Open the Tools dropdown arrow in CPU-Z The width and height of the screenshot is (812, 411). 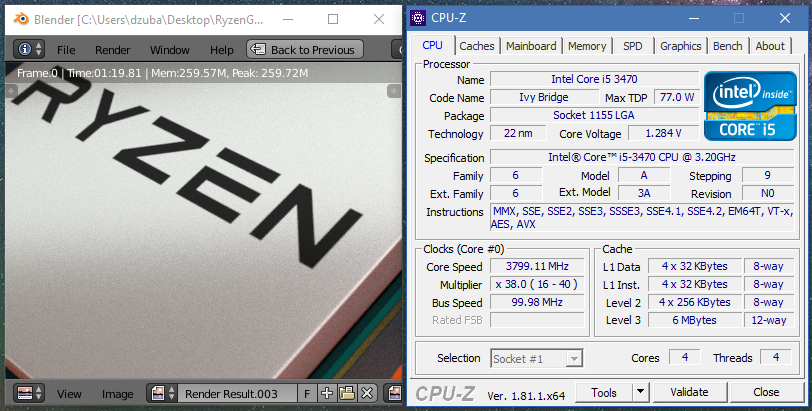641,392
